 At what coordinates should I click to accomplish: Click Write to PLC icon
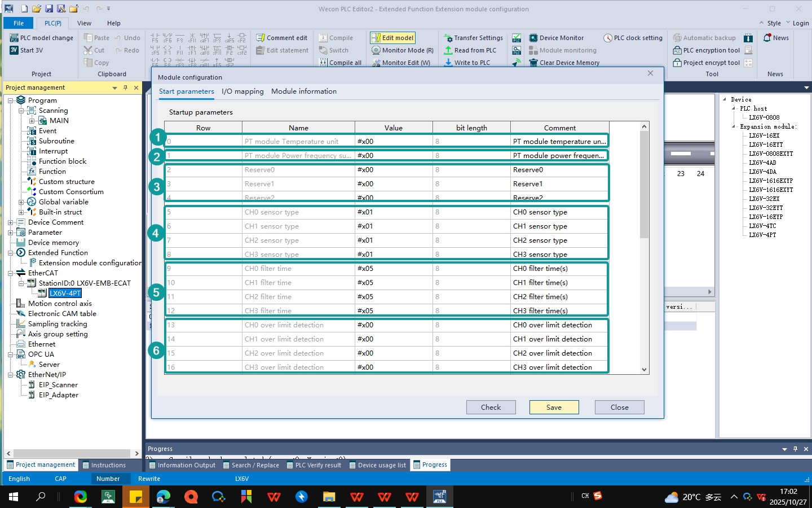click(448, 63)
